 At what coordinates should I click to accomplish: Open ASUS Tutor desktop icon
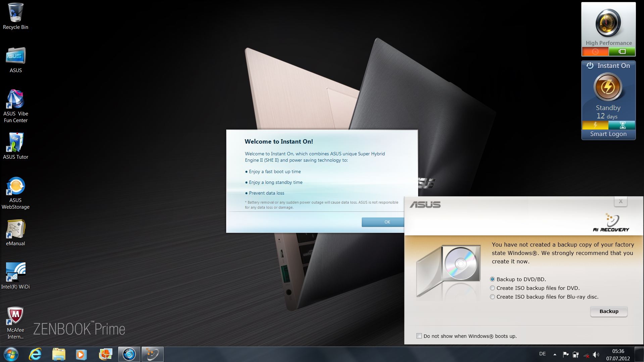15,146
